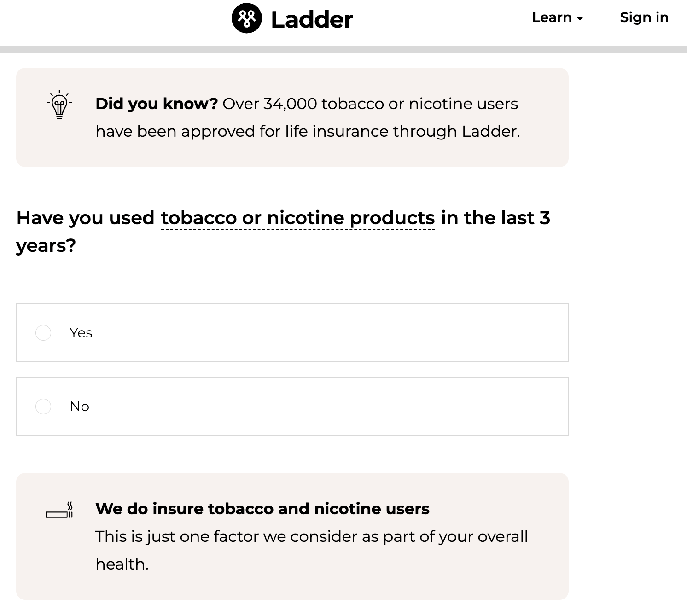Image resolution: width=687 pixels, height=616 pixels.
Task: Click the cigarette icon
Action: coord(59,510)
